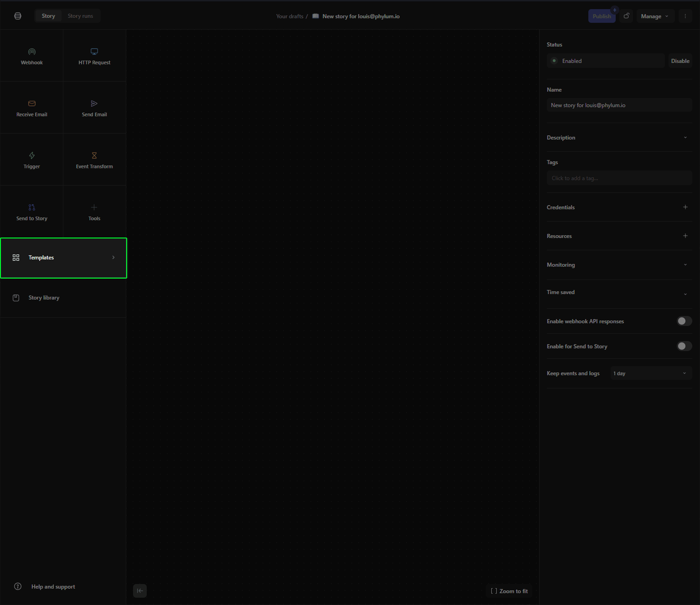
Task: Select the Webhook action icon
Action: (x=32, y=52)
